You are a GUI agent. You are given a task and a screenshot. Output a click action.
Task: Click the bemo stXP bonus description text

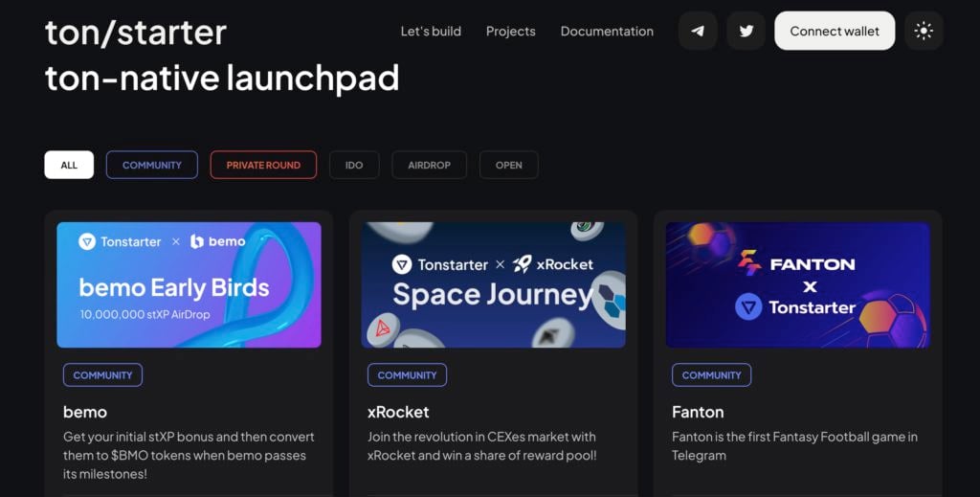click(x=189, y=455)
